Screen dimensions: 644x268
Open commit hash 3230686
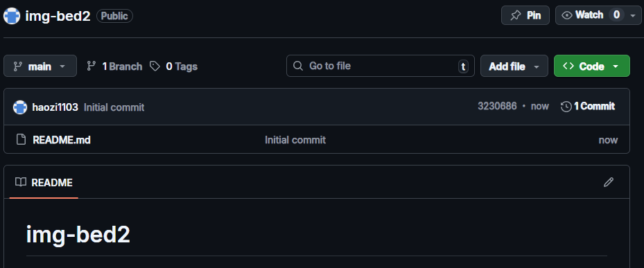coord(497,106)
